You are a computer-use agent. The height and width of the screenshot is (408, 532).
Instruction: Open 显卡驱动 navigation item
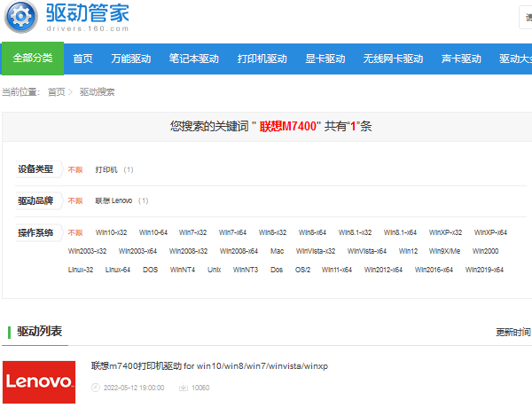tap(325, 59)
